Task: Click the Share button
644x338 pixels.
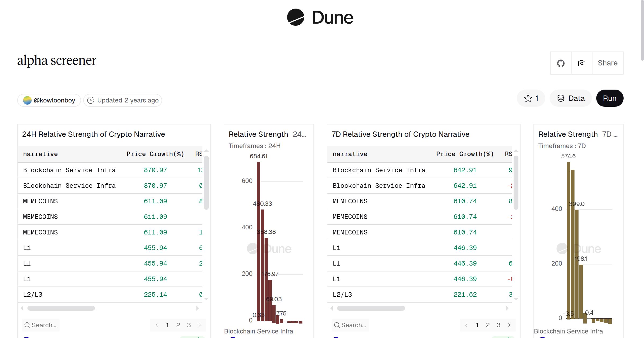Action: (x=608, y=63)
